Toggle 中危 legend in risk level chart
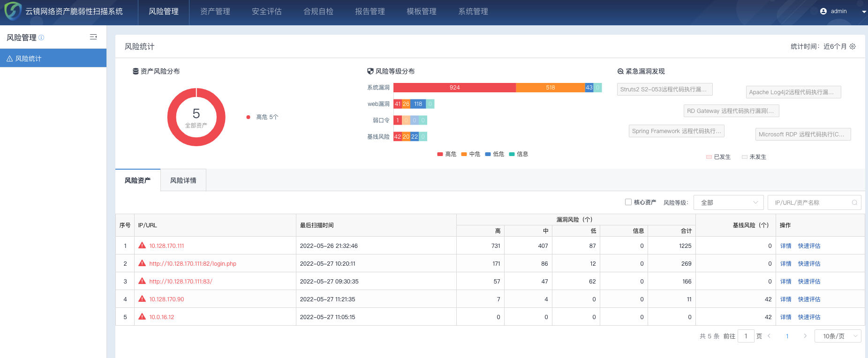 click(x=470, y=154)
